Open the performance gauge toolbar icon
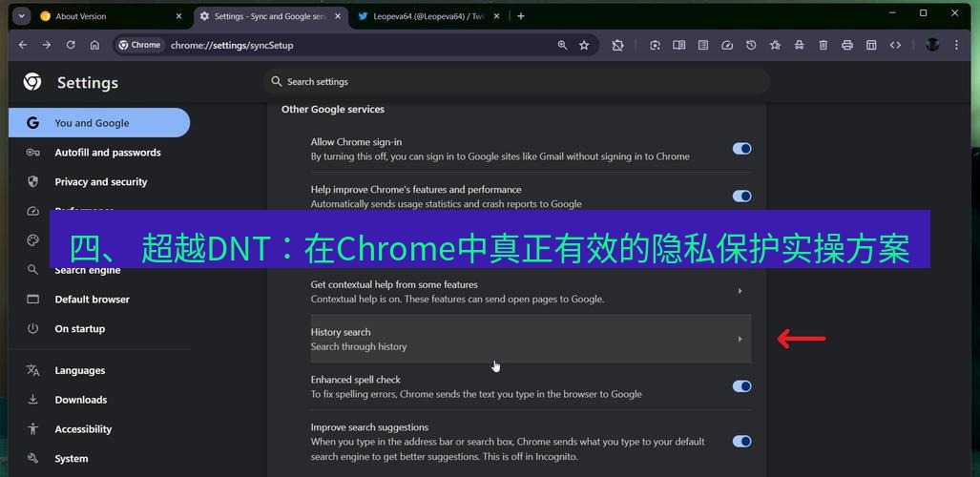The width and height of the screenshot is (980, 477). pos(727,45)
